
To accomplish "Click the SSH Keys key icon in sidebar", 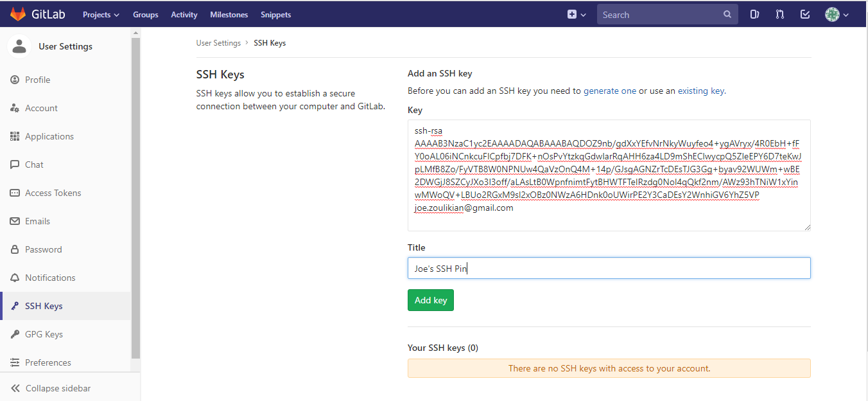I will point(15,306).
